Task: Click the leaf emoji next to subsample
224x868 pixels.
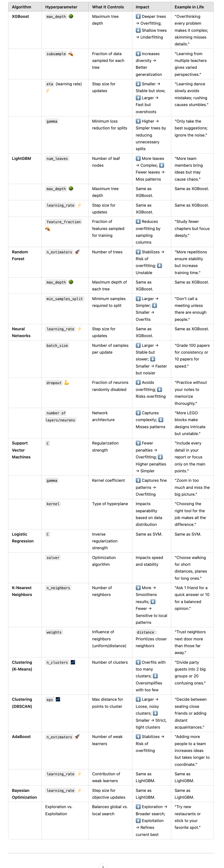Action: coord(71,54)
